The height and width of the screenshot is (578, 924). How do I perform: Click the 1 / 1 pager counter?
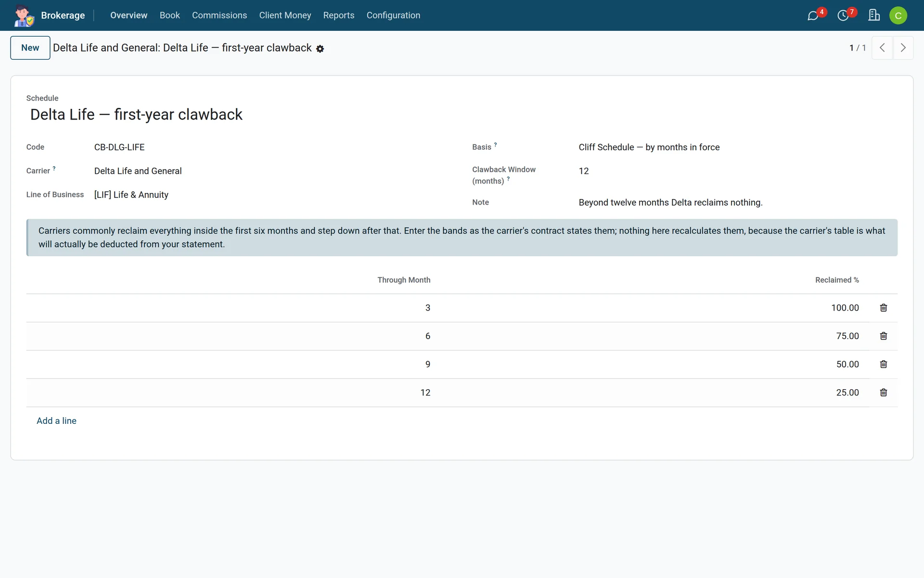pyautogui.click(x=858, y=48)
